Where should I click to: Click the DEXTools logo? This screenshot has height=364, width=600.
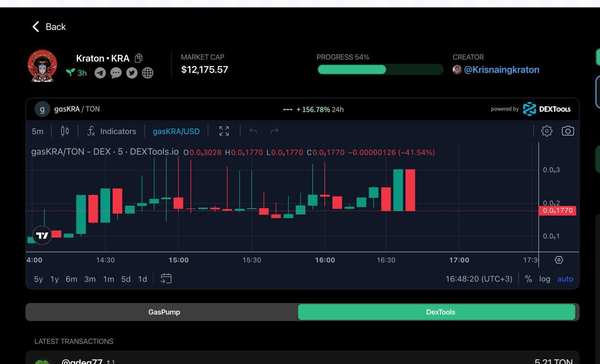pos(547,109)
